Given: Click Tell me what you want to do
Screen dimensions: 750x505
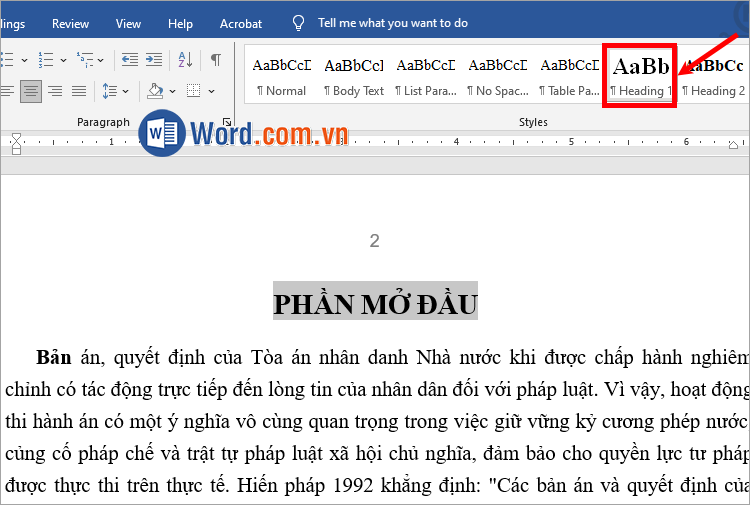Looking at the screenshot, I should tap(393, 23).
